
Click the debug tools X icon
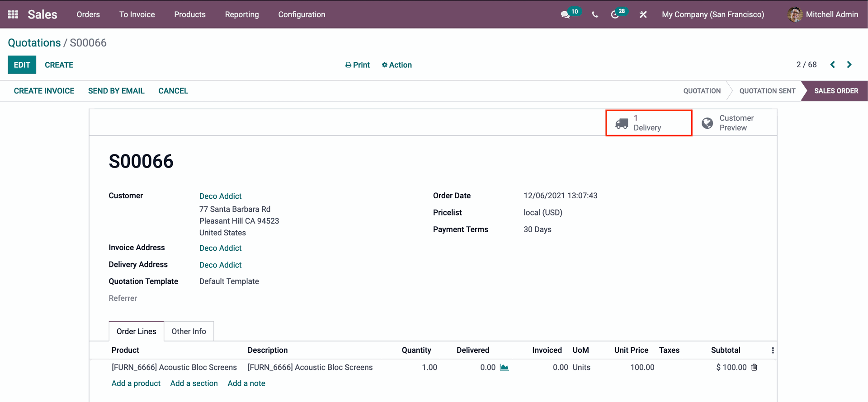[x=643, y=14]
